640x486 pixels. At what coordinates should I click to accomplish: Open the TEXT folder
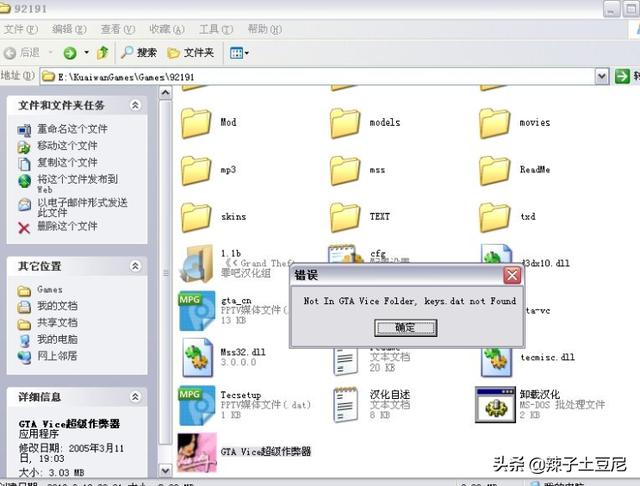345,217
